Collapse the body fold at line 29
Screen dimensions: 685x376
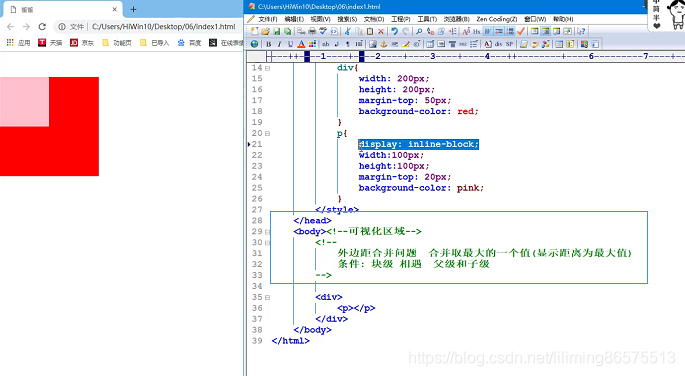(x=267, y=232)
